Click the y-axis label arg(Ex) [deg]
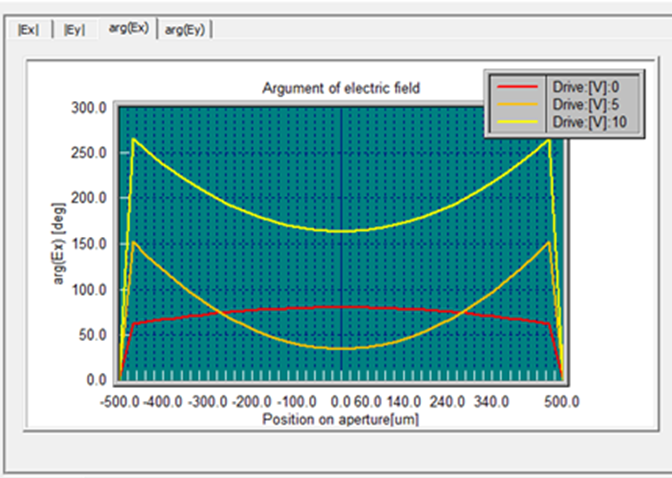This screenshot has height=478, width=672. (59, 243)
